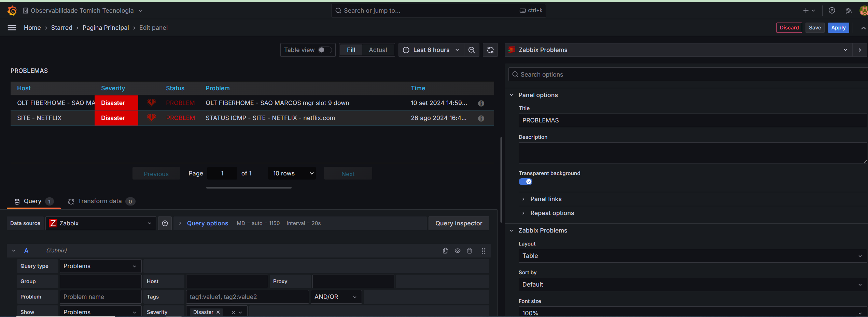Click heart icon in SITE - NETFLIX row

(x=151, y=118)
